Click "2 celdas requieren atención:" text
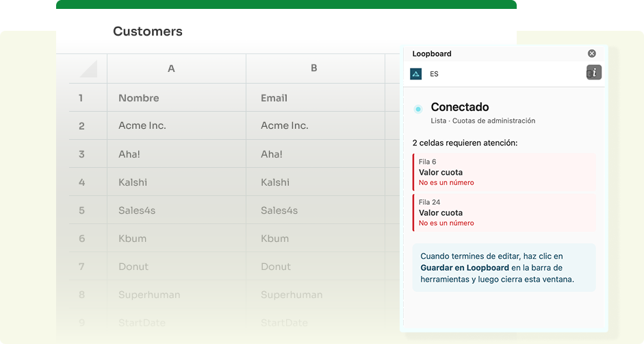644x344 pixels. [465, 143]
